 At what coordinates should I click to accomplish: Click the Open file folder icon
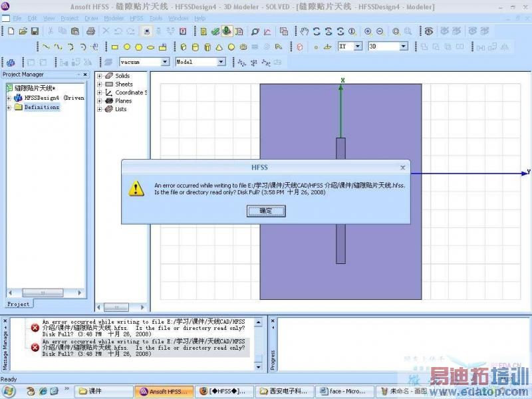coord(23,31)
